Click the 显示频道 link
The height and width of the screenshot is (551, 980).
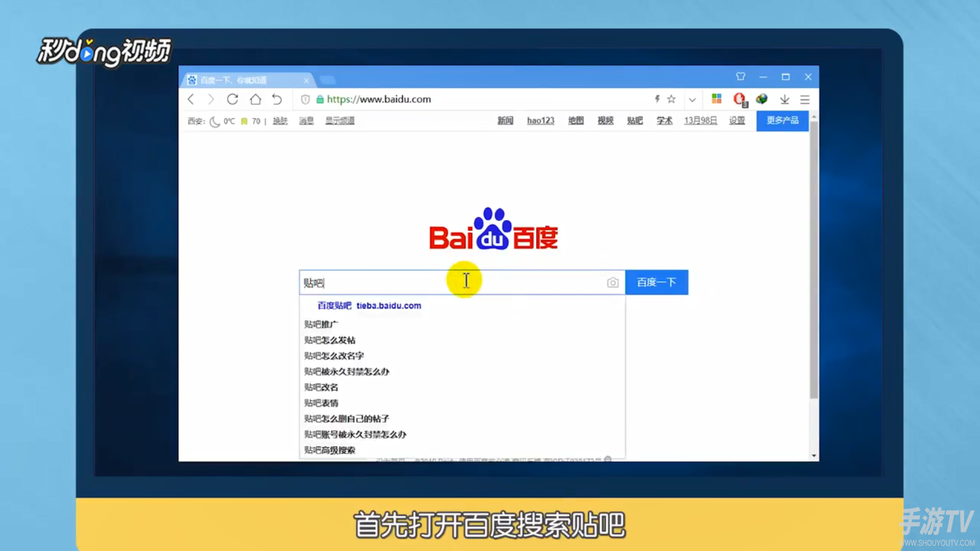[x=340, y=121]
